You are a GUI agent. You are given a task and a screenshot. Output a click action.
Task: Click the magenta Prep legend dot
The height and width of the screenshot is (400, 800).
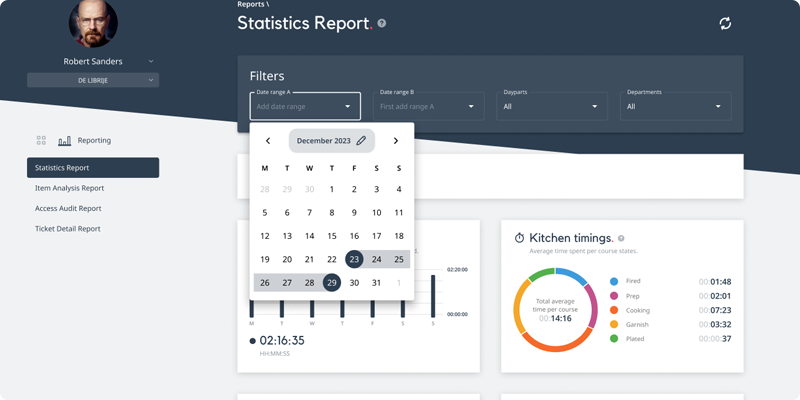tap(614, 296)
